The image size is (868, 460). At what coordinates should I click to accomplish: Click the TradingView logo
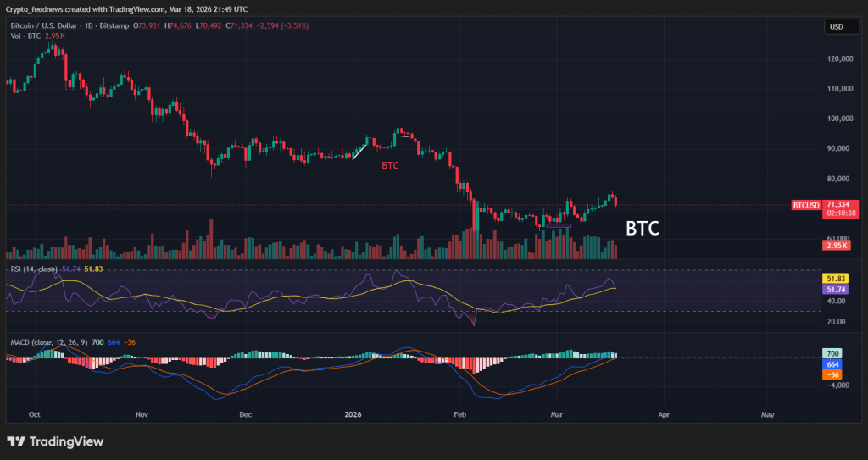click(x=55, y=441)
